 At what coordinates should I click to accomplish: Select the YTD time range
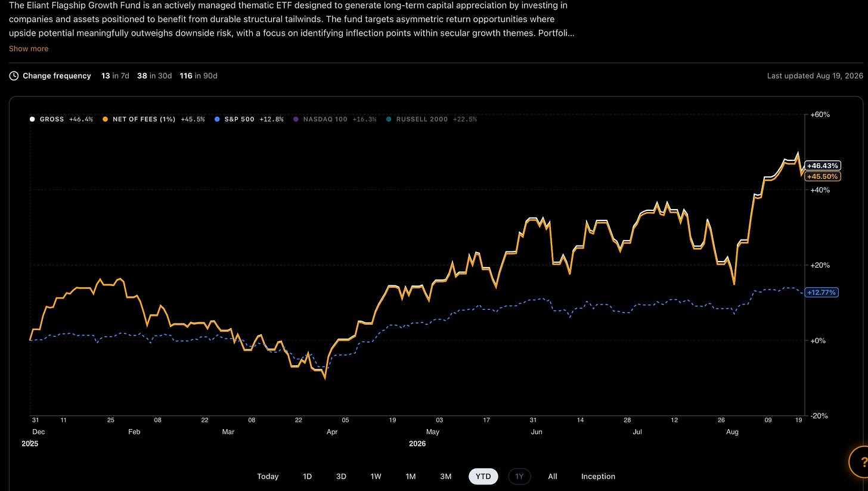click(483, 477)
